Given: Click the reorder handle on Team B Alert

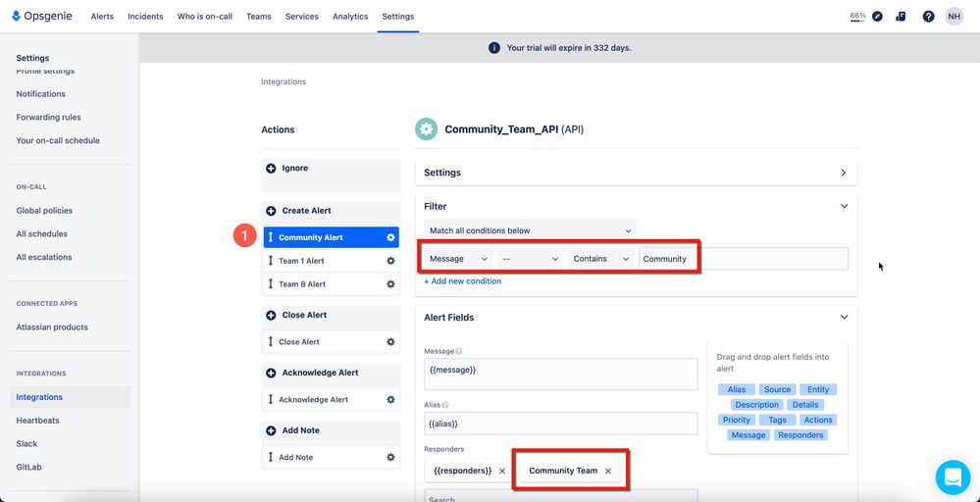Looking at the screenshot, I should pyautogui.click(x=271, y=283).
